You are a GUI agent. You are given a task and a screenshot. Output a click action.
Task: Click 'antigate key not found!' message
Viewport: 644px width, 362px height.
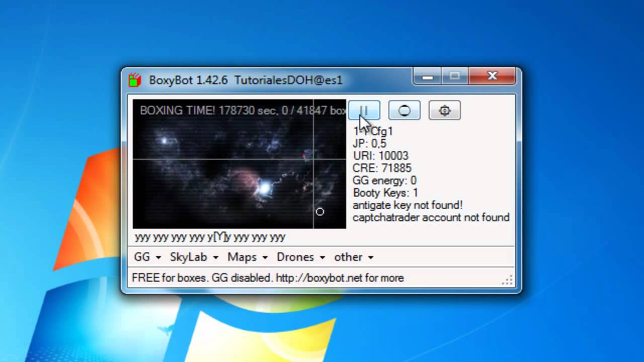pos(408,205)
